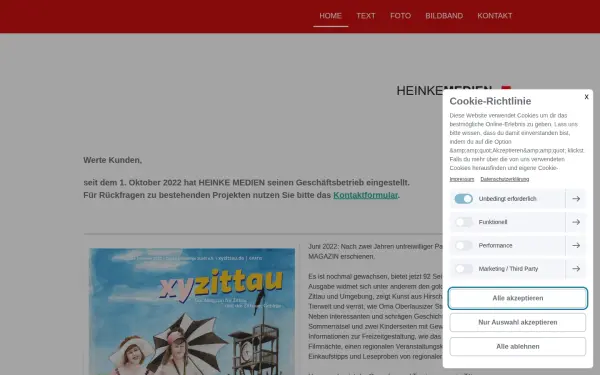Open the Datenschutzerklärung link
The width and height of the screenshot is (600, 375).
(x=505, y=179)
